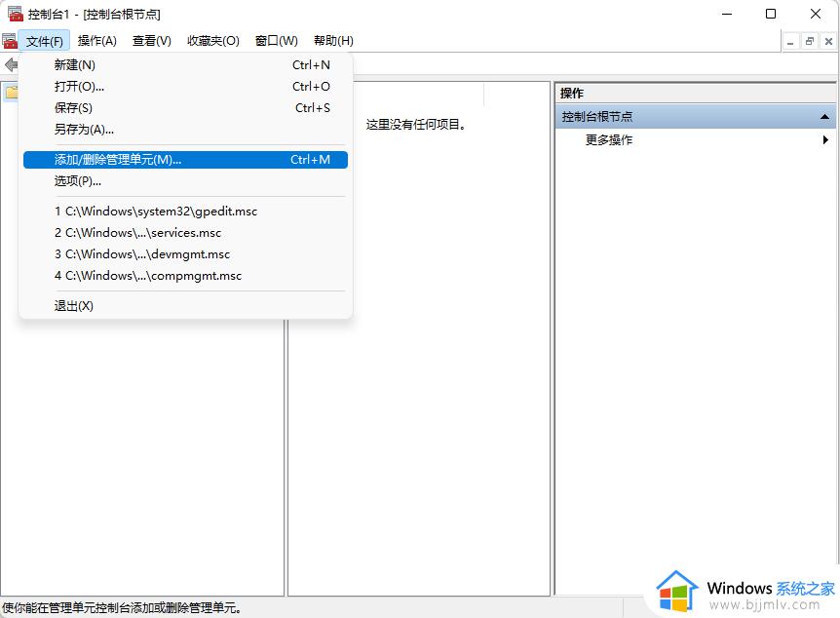
Task: Open the 操作(A) menu
Action: point(97,41)
